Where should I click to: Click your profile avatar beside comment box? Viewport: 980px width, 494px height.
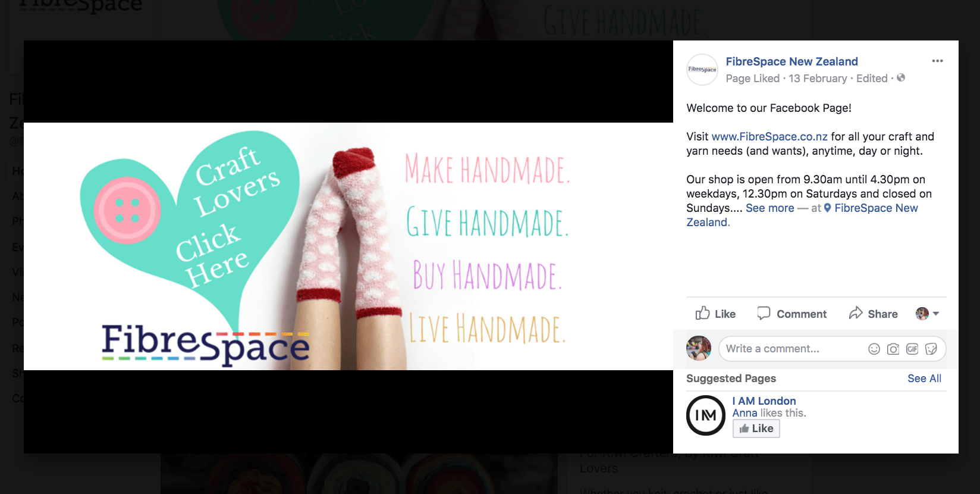click(699, 348)
